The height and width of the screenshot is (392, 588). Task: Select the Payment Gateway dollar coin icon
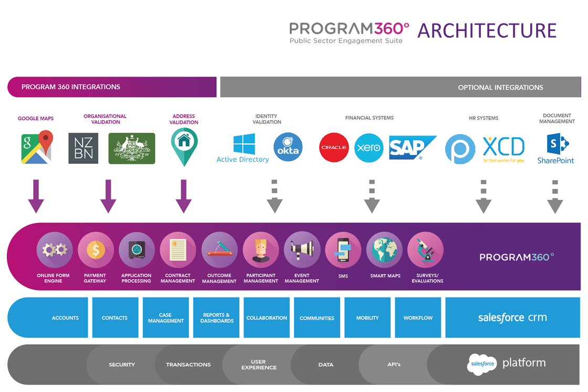(x=96, y=250)
